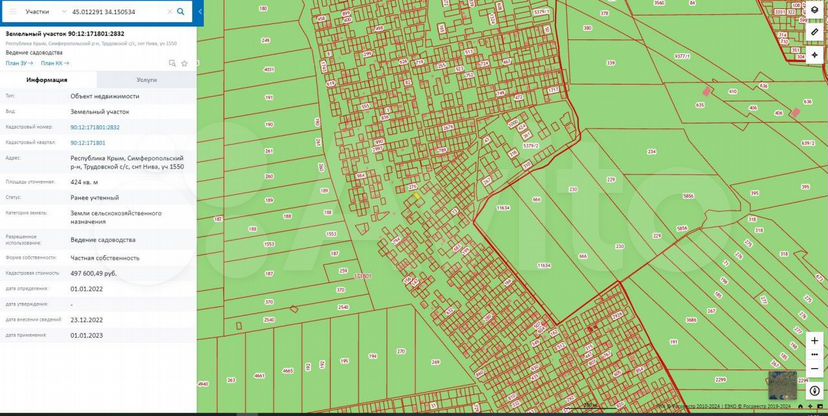The image size is (828, 416).
Task: Switch to satellite basemap thumbnail
Action: tap(781, 386)
